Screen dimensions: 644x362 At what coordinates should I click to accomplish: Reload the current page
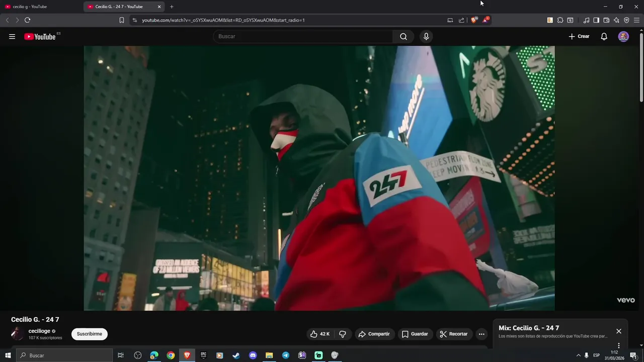(x=27, y=20)
